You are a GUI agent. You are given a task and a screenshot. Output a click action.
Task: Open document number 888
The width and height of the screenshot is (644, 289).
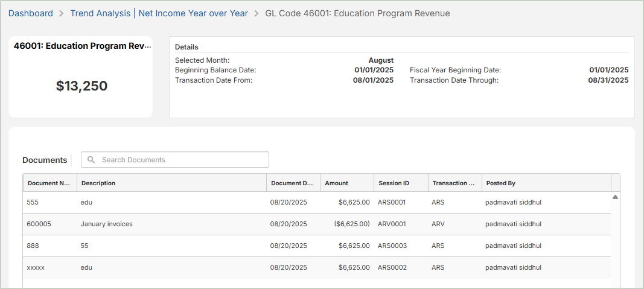[33, 246]
